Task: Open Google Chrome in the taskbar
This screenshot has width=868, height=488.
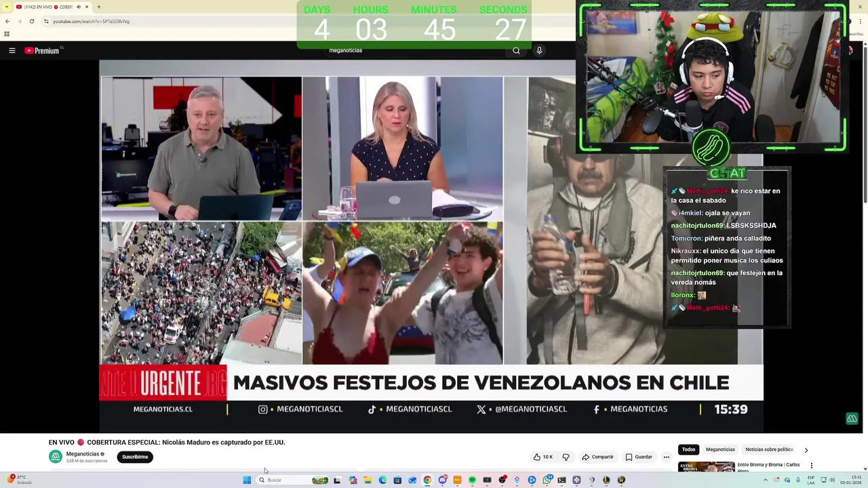Action: [x=427, y=480]
